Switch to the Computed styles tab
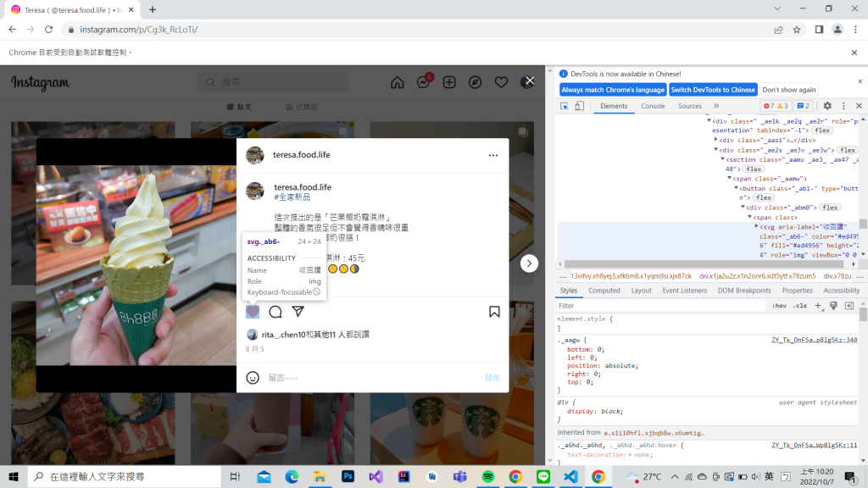This screenshot has height=488, width=868. click(x=604, y=291)
